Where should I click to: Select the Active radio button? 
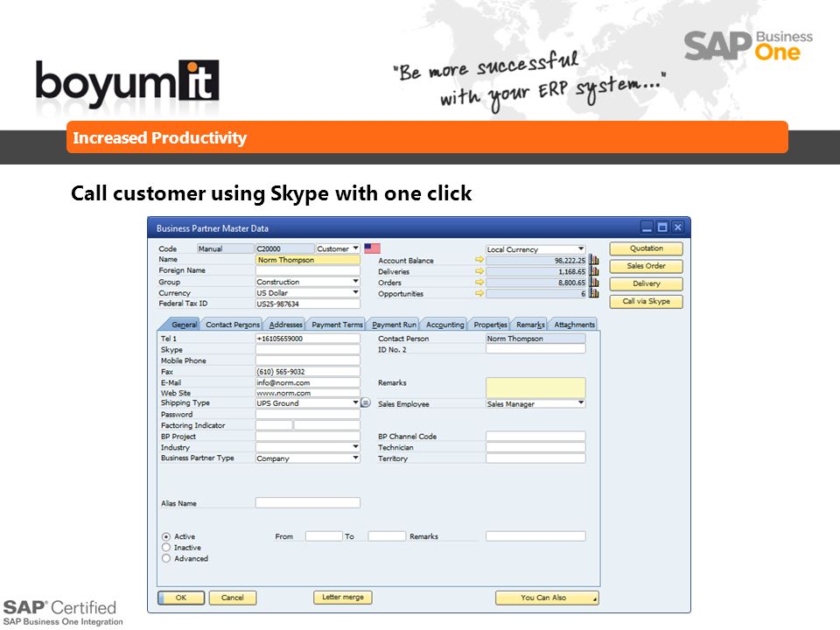click(166, 536)
